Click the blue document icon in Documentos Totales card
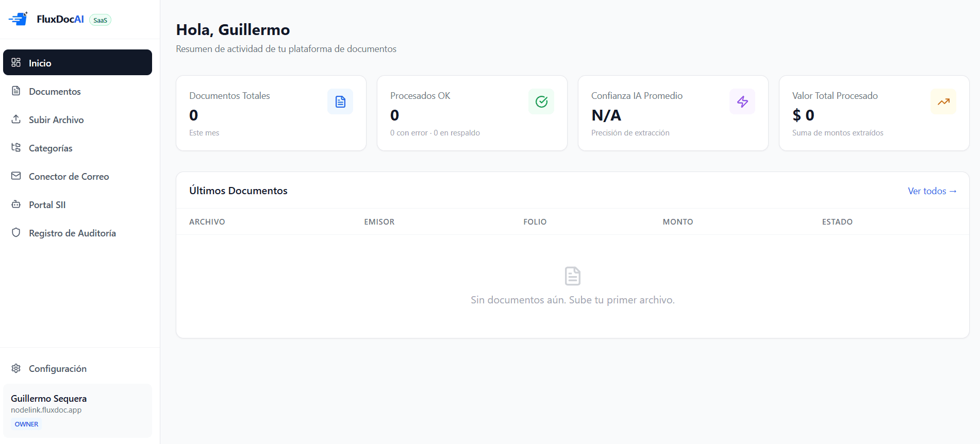The height and width of the screenshot is (444, 980). pos(340,101)
